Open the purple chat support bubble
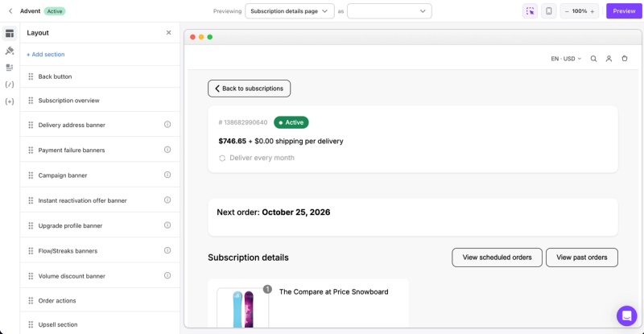The image size is (644, 334). pyautogui.click(x=627, y=315)
